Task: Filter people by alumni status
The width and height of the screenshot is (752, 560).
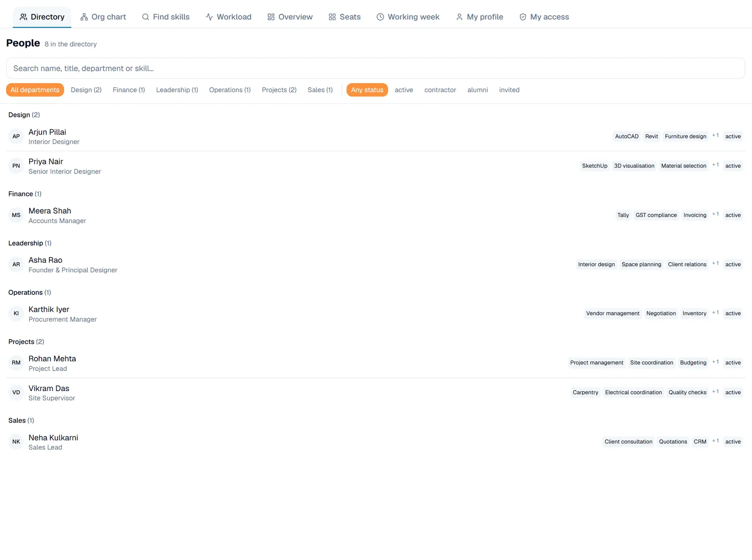Action: (478, 90)
